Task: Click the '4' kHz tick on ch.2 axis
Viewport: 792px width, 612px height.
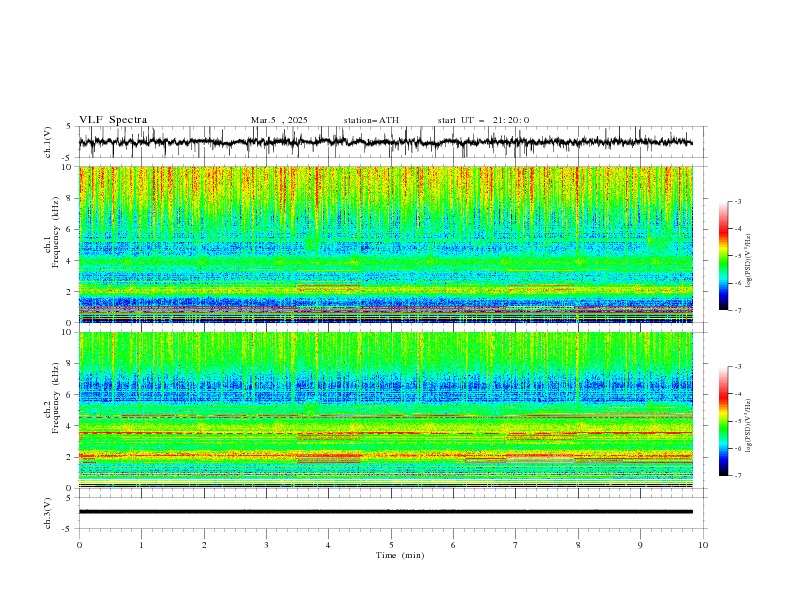Action: pos(71,426)
